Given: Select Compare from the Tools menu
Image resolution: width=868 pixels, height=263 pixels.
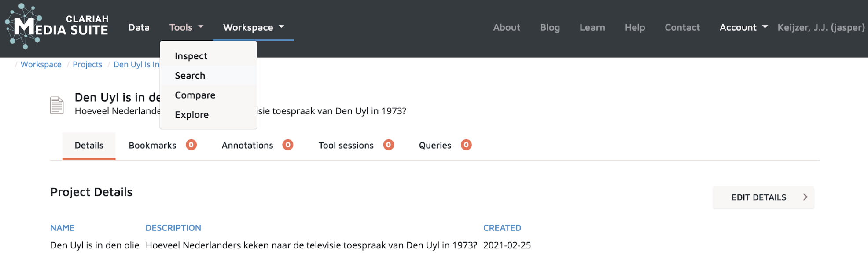Looking at the screenshot, I should pyautogui.click(x=195, y=95).
